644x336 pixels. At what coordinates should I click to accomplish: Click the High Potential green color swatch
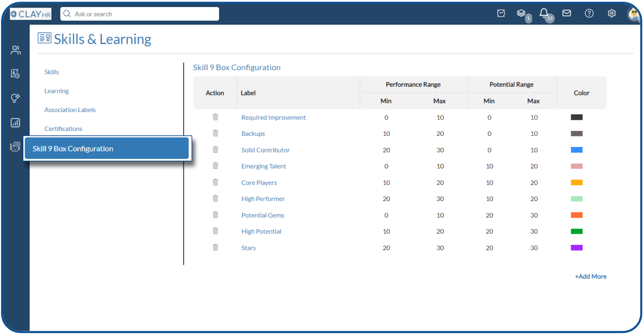[577, 231]
